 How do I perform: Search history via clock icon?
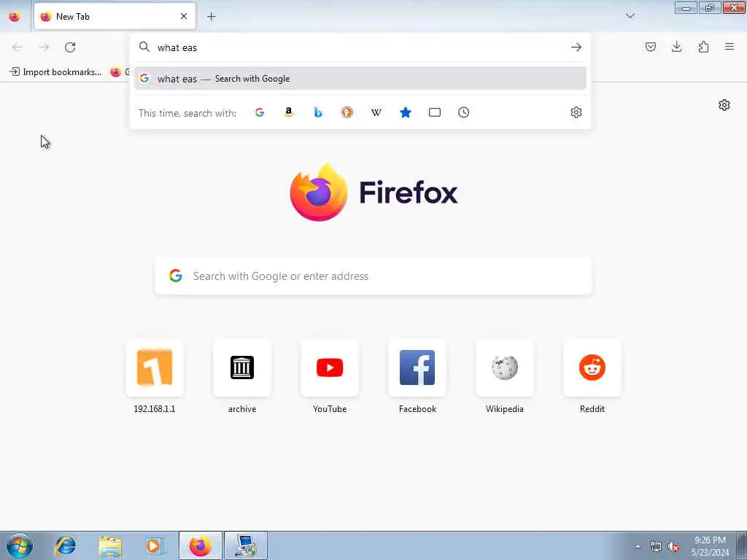click(x=463, y=112)
